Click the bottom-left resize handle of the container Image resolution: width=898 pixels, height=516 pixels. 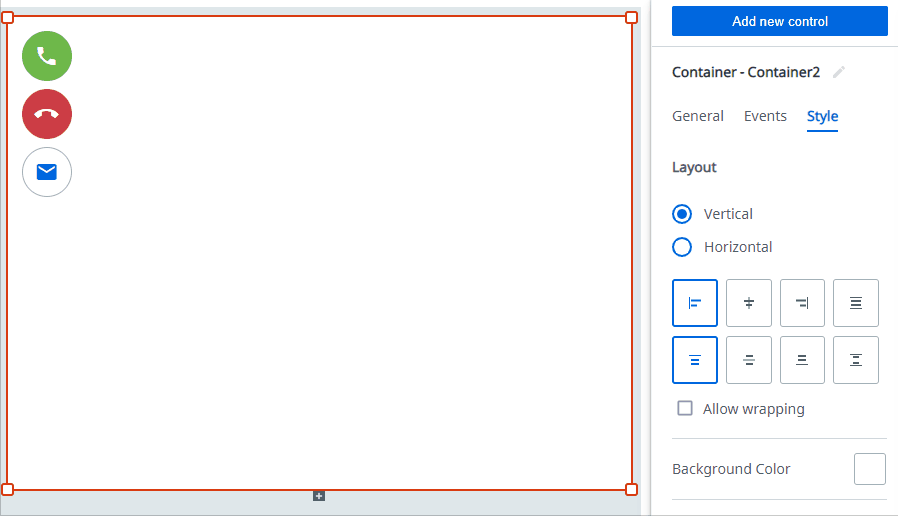[7, 490]
